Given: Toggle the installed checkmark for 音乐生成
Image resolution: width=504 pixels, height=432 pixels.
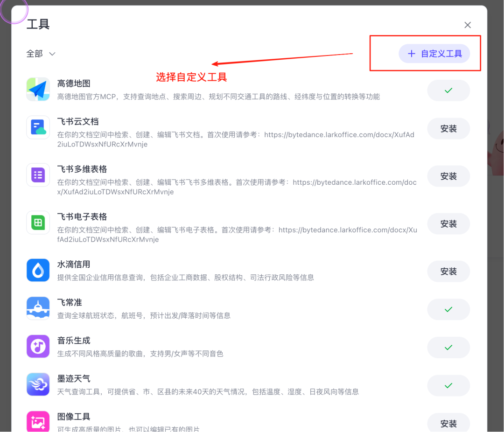Looking at the screenshot, I should [x=448, y=348].
